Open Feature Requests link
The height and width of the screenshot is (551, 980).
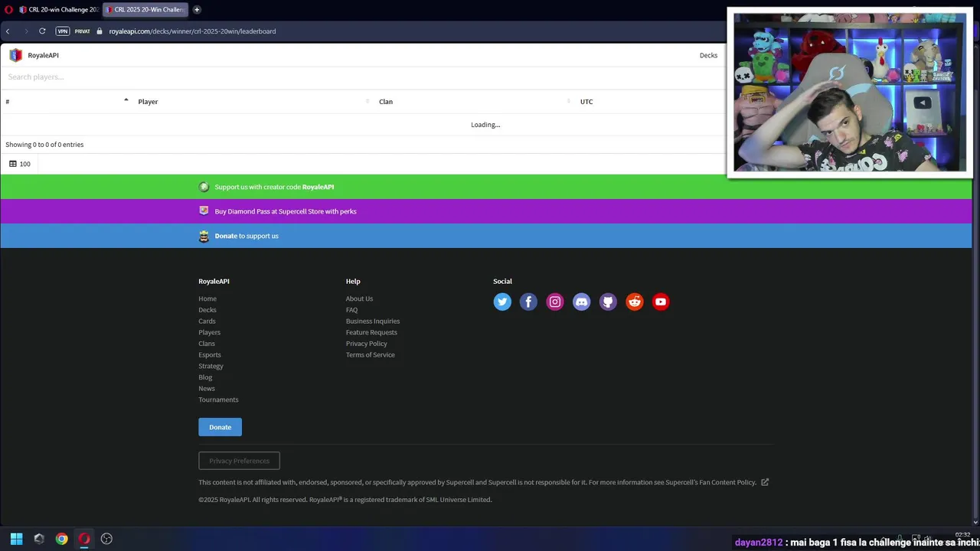[x=371, y=332]
